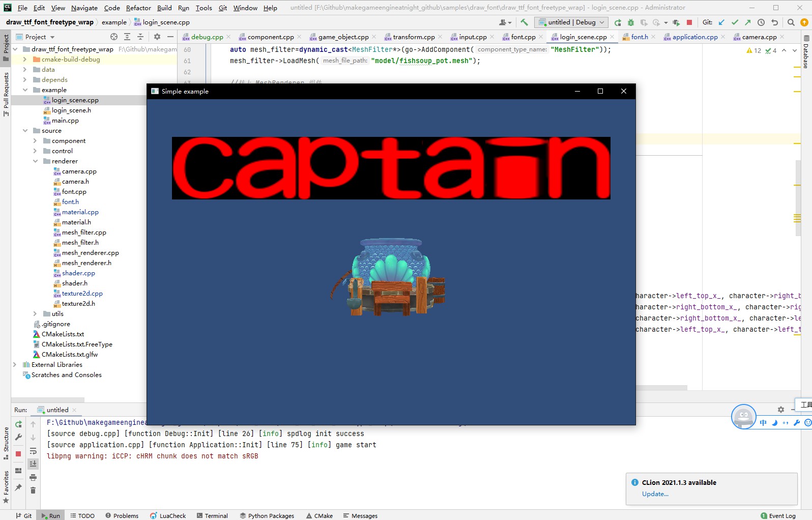This screenshot has width=812, height=520.
Task: Go to next highlighted error arrow
Action: click(x=794, y=50)
